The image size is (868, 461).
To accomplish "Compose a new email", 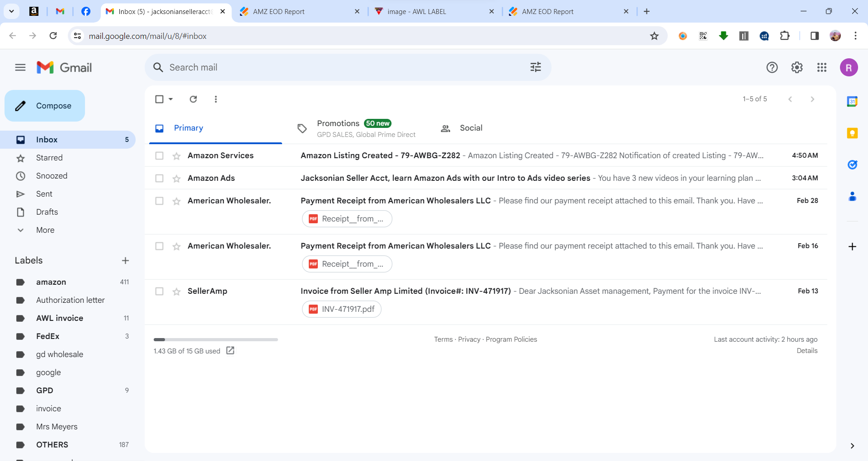I will 45,106.
